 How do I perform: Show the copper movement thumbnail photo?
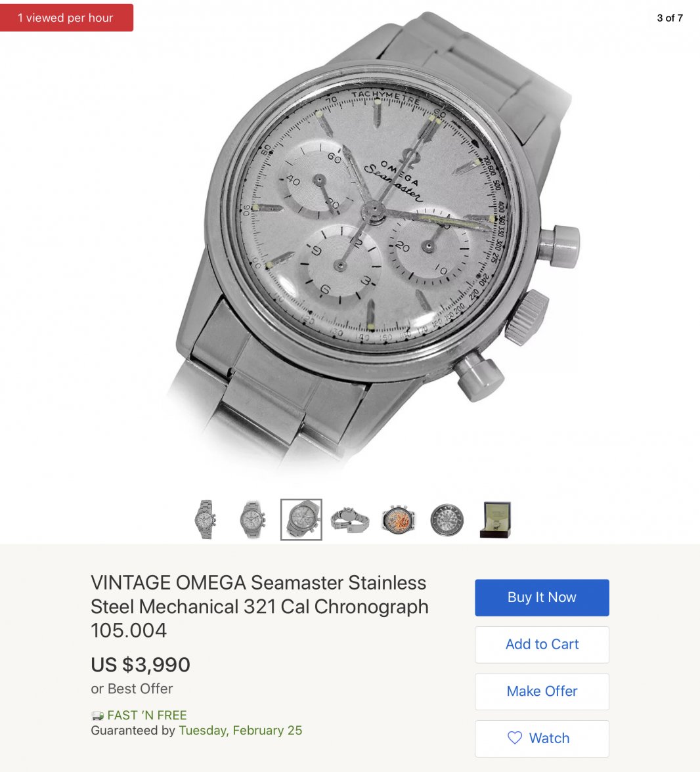[x=398, y=519]
